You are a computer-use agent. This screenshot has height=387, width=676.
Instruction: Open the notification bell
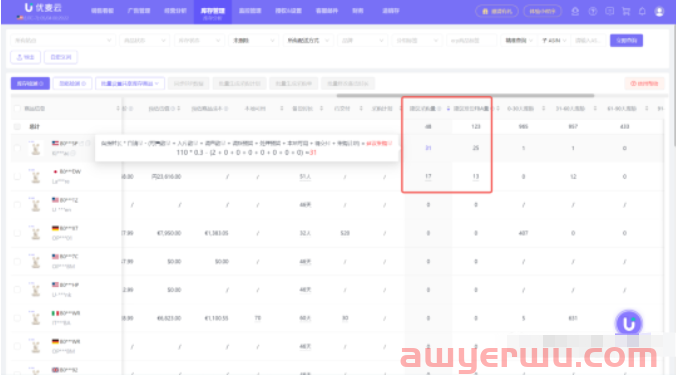642,11
